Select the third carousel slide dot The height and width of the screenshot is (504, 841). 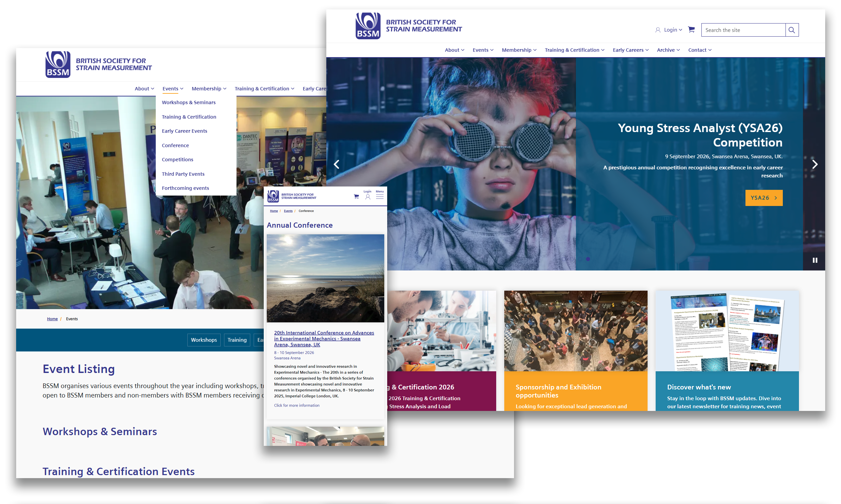point(580,259)
